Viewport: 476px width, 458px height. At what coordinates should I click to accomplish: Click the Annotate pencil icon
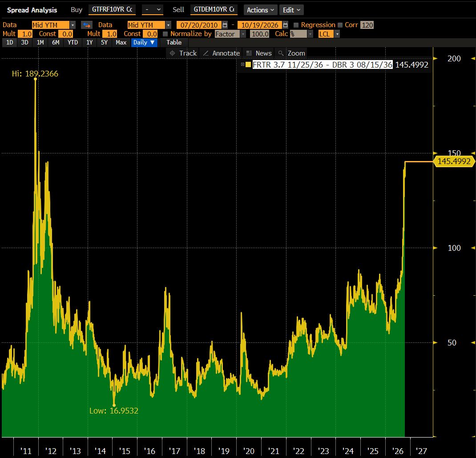click(206, 53)
